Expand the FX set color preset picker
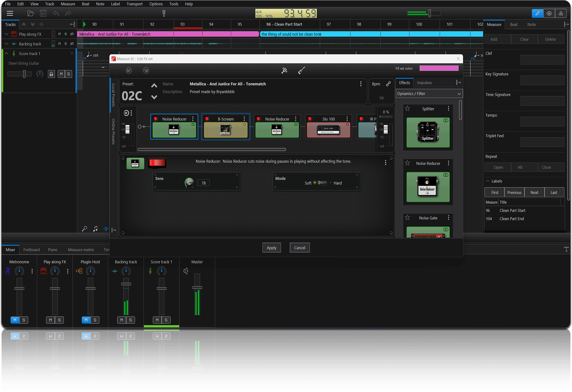 (x=439, y=68)
